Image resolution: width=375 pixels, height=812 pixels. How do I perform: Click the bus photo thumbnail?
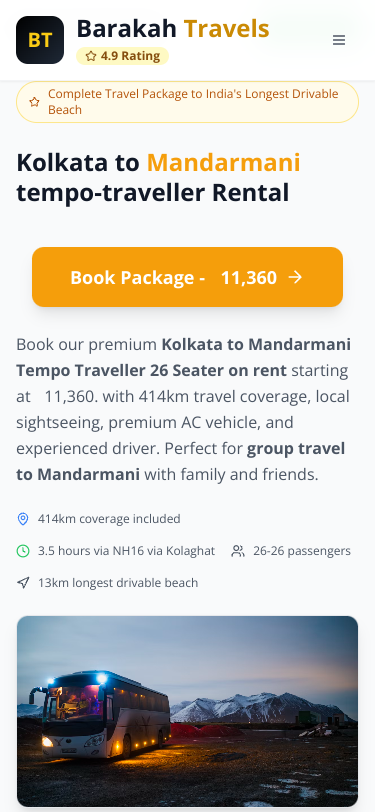tap(188, 711)
